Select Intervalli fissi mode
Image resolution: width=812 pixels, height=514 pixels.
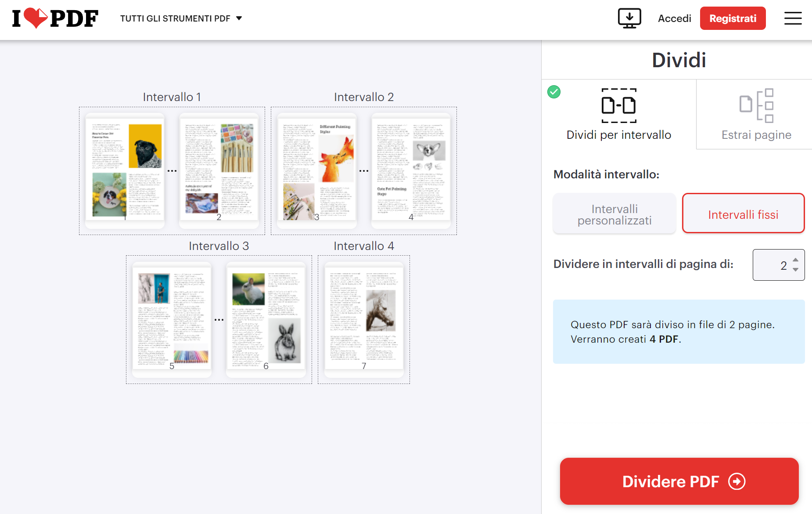(743, 214)
